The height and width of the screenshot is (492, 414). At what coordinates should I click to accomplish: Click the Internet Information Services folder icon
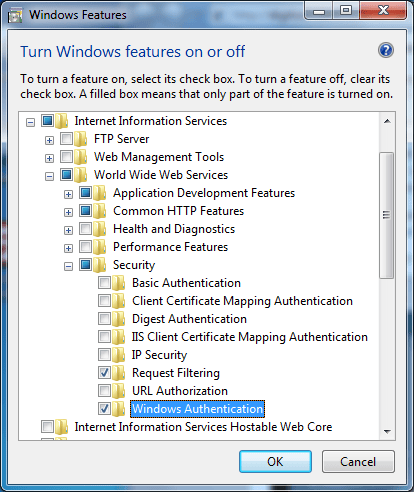(62, 121)
